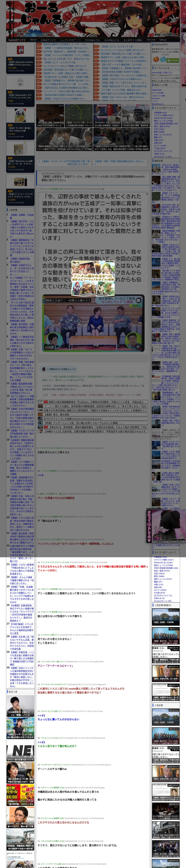
Task: Open the ウクライナ情勢 (1917) category
Action: (x=164, y=115)
